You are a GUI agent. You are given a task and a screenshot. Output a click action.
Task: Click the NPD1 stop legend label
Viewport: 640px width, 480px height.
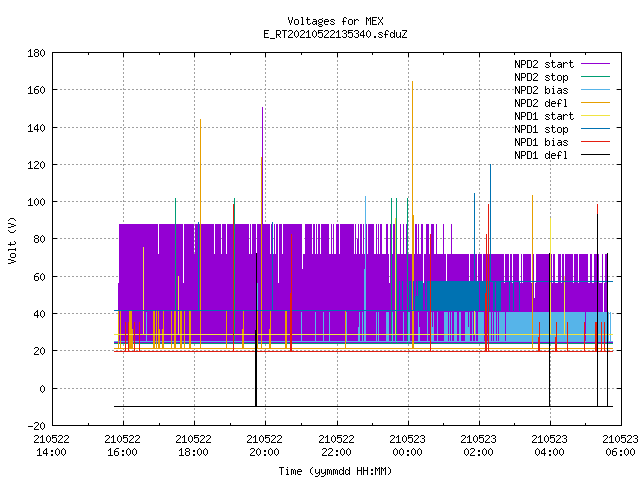[541, 129]
